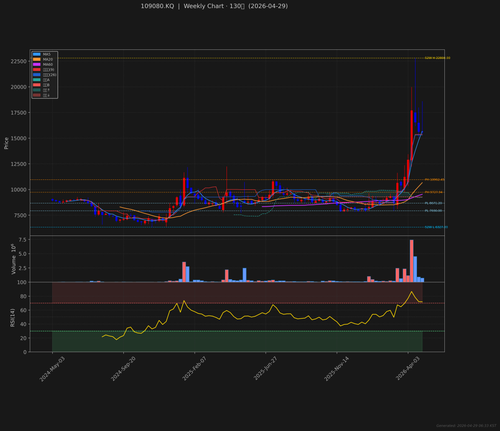Click the RSI axis tick 40
Screen dimensions: 500x431
click(x=23, y=324)
